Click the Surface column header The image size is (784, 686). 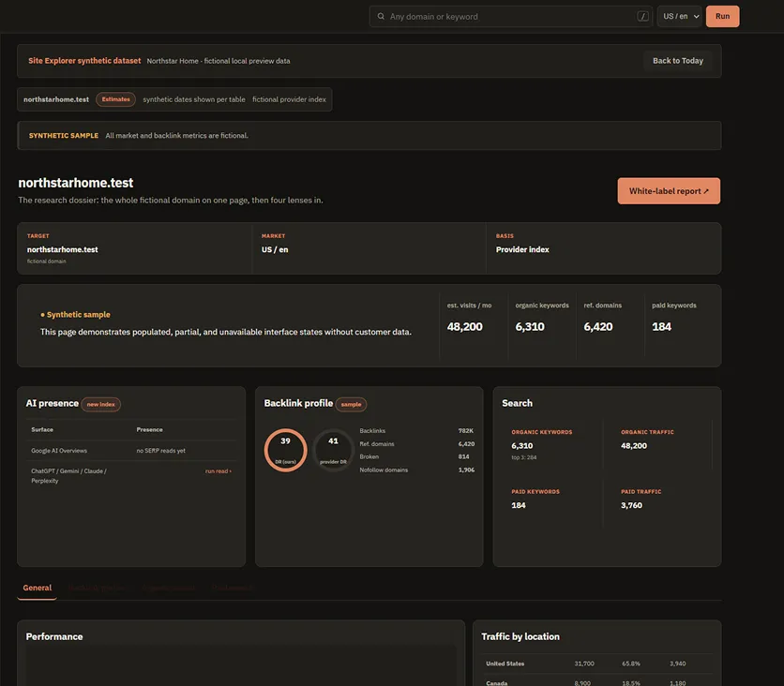pyautogui.click(x=42, y=429)
